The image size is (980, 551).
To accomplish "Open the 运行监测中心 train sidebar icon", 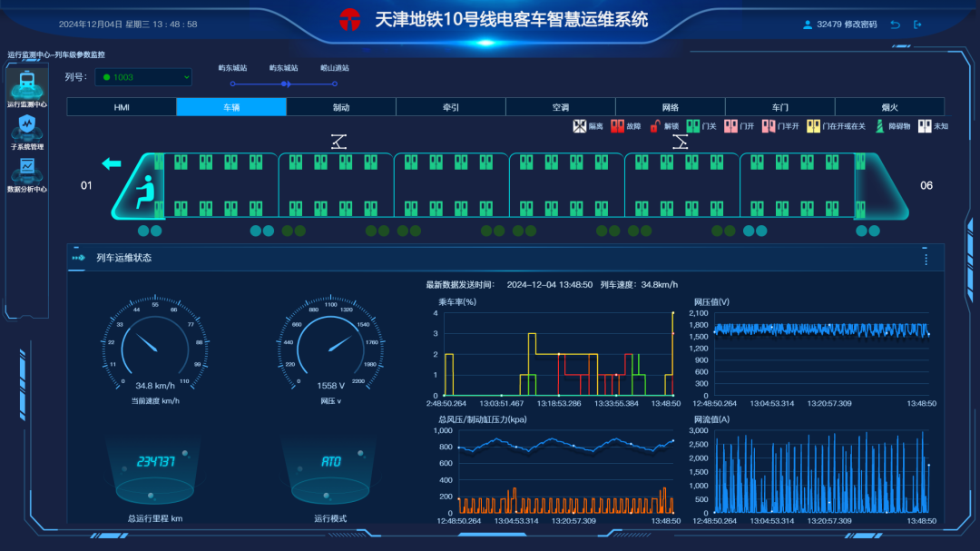I will pos(27,84).
